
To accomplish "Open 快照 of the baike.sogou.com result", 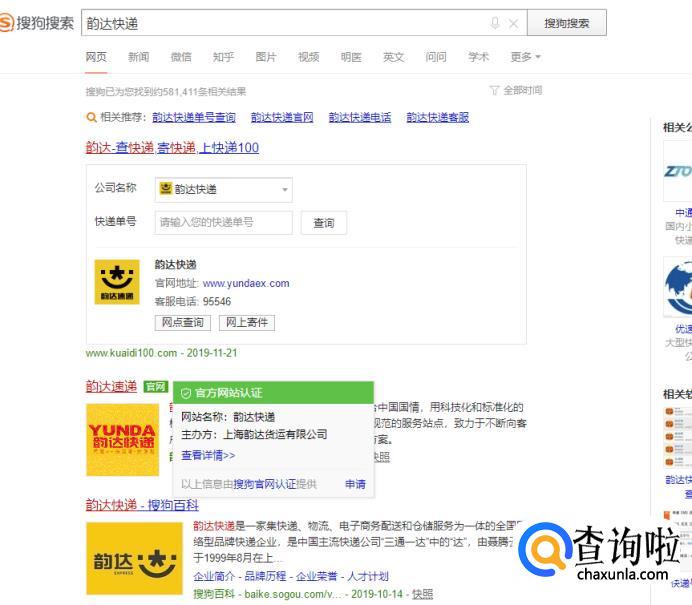I will pyautogui.click(x=422, y=594).
